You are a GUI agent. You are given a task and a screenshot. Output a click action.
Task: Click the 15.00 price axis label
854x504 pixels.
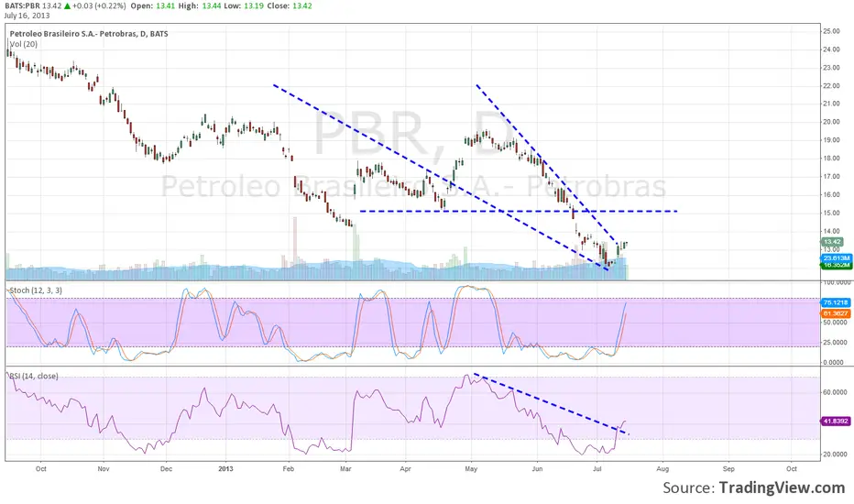click(x=831, y=213)
